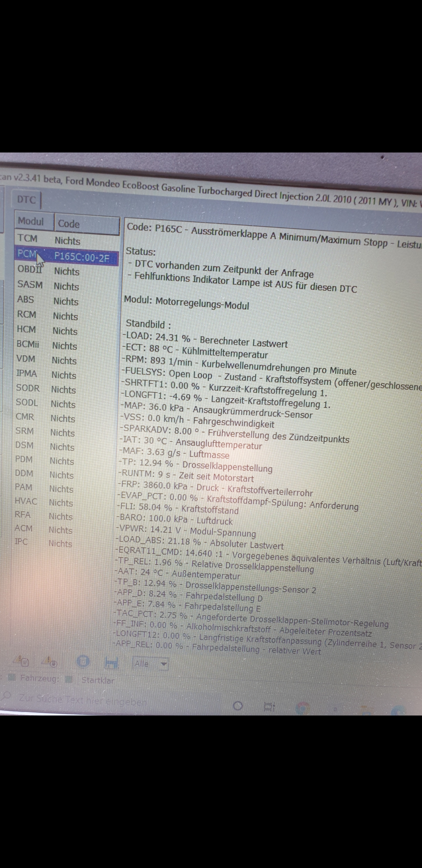Select the OBDII module row

tap(47, 271)
